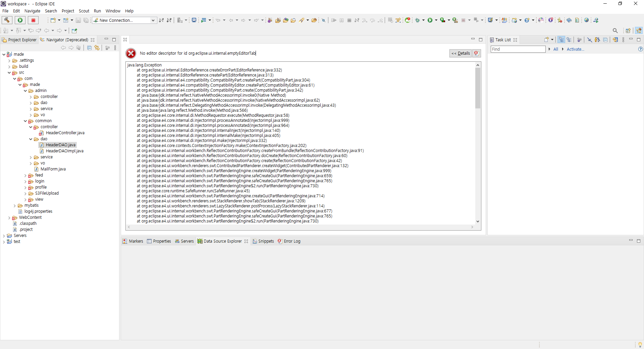
Task: Close the empty editor tab
Action: tap(125, 40)
